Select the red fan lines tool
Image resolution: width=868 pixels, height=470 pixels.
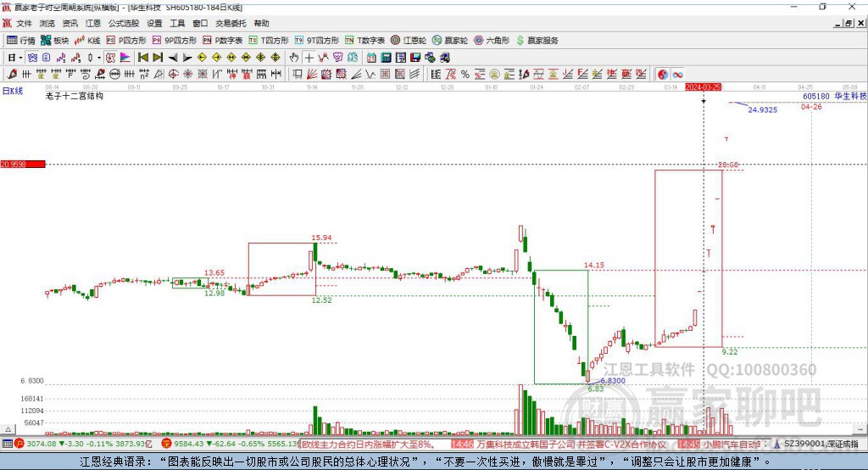[x=312, y=75]
